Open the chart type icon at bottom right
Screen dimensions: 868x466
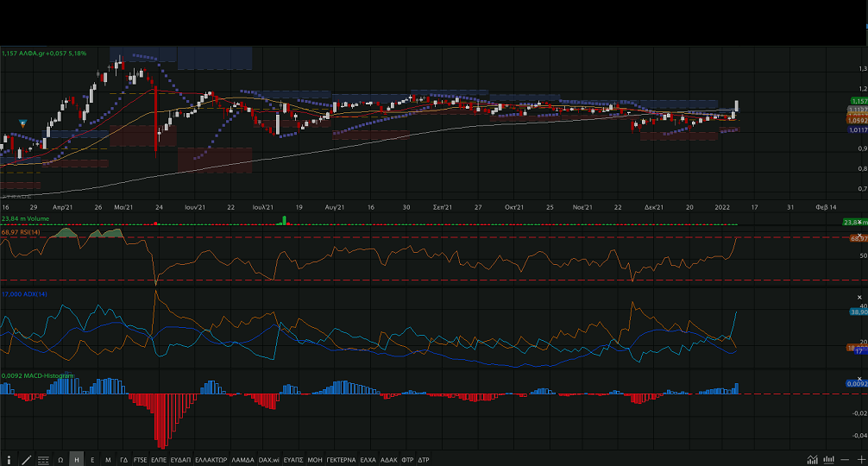(813, 460)
